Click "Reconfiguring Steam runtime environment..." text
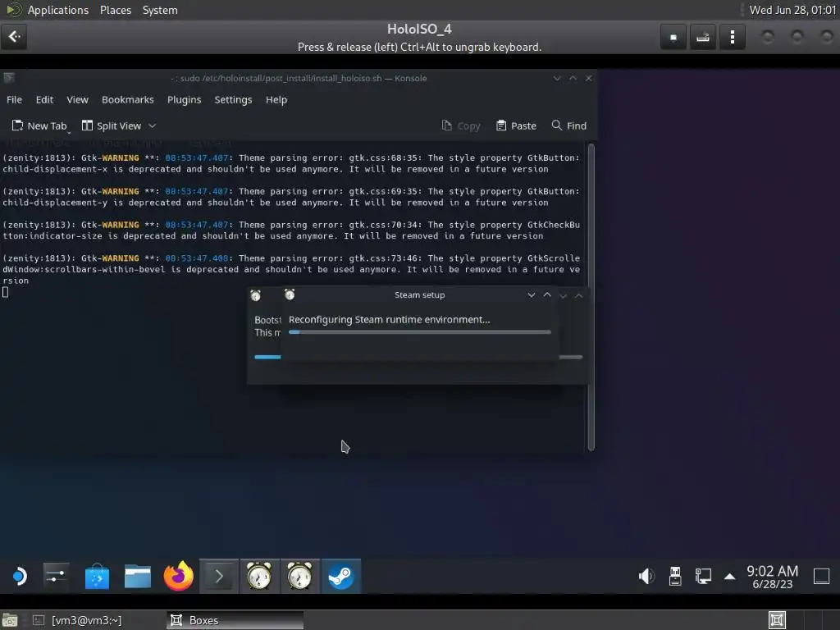Screen dimensions: 840x630 click(389, 320)
